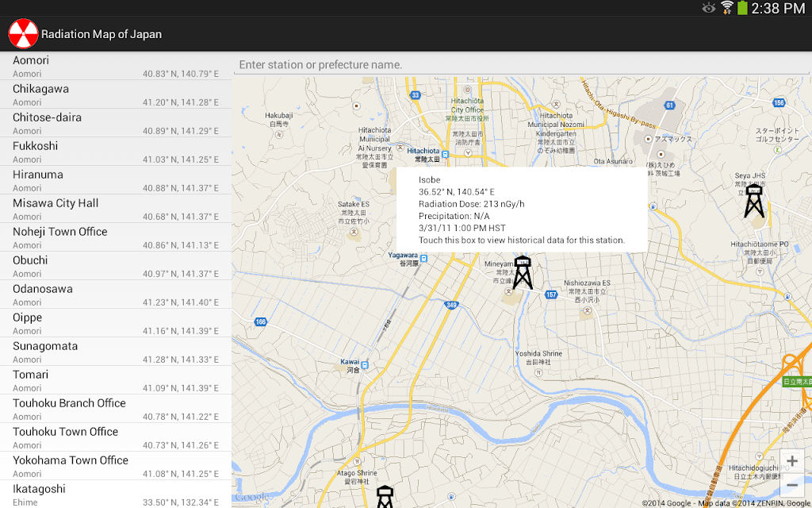Tap route 166 road shield
This screenshot has height=508, width=812.
click(260, 322)
